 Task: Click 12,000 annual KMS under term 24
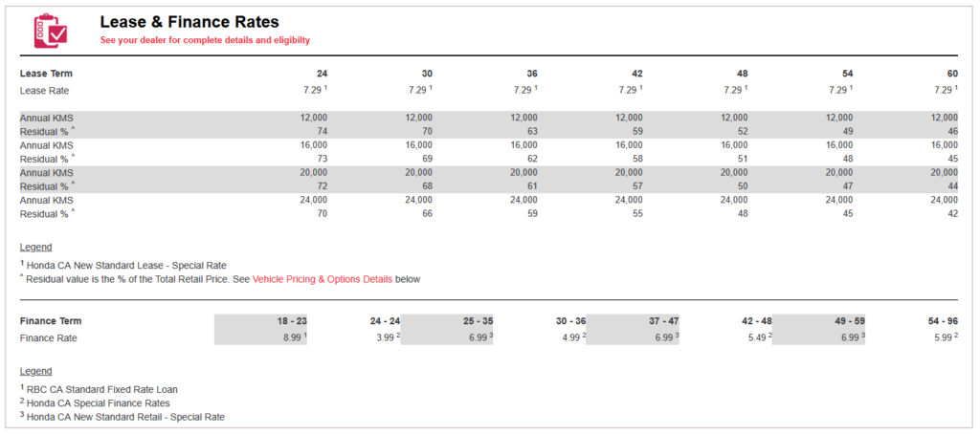pos(314,118)
